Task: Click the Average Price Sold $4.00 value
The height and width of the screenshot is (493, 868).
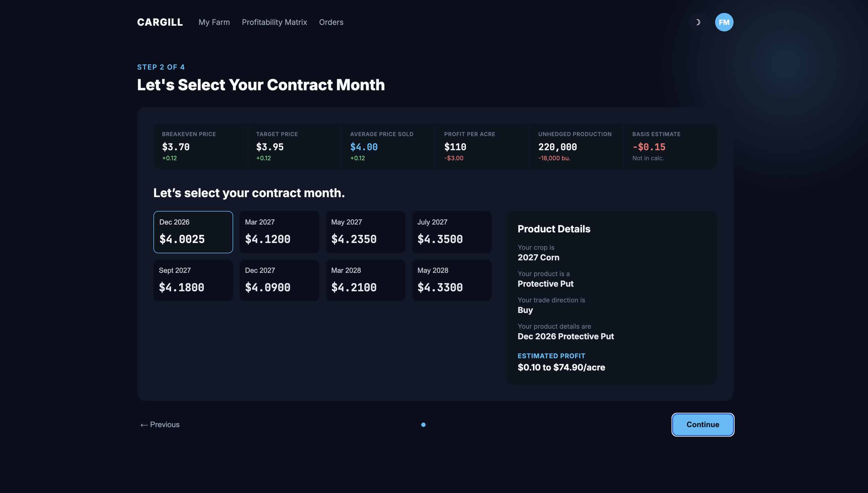Action: [364, 147]
